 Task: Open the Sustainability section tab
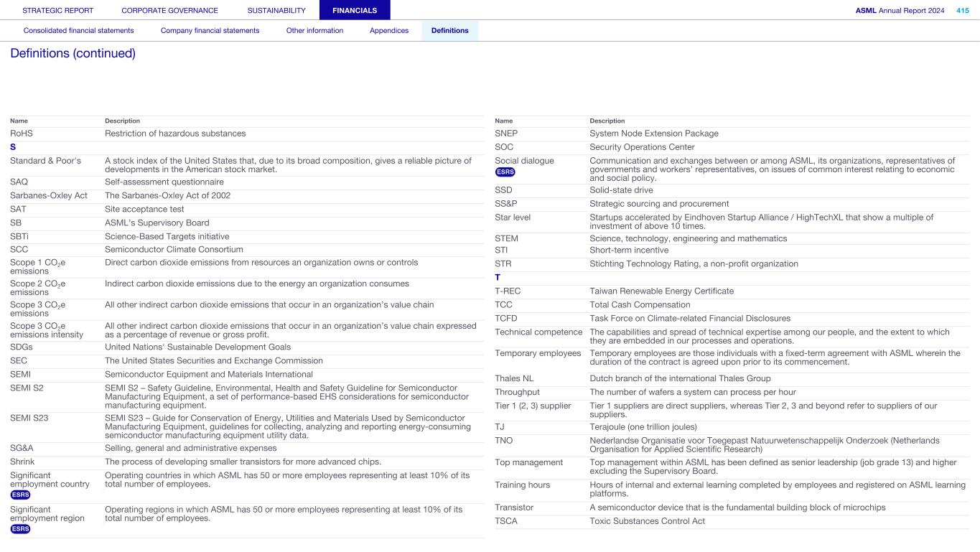tap(276, 11)
